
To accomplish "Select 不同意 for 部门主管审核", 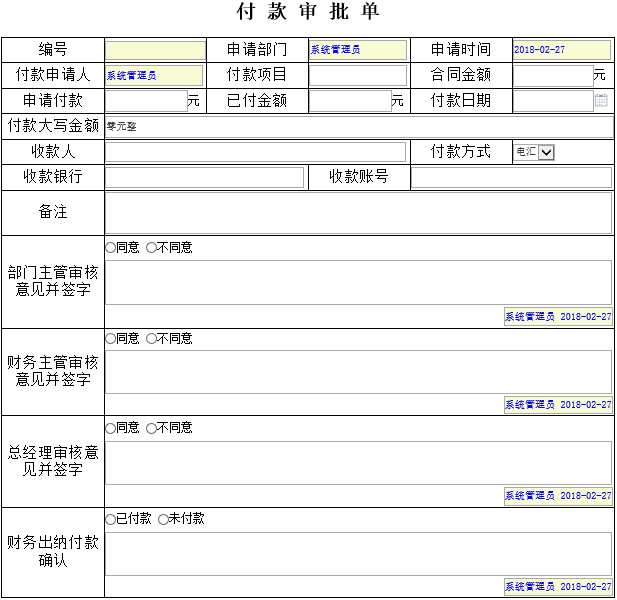I will (x=152, y=248).
